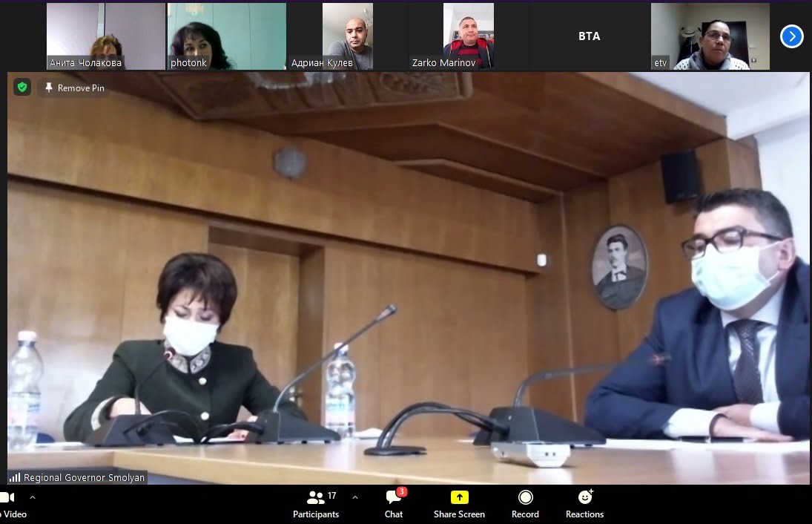This screenshot has height=524, width=812.
Task: Select the etv participant thumbnail
Action: (710, 36)
